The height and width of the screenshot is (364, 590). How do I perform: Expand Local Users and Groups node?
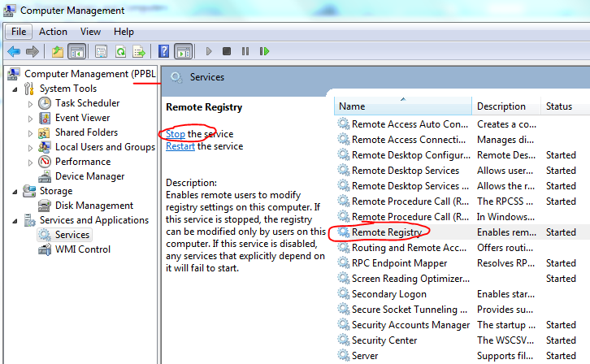(31, 148)
